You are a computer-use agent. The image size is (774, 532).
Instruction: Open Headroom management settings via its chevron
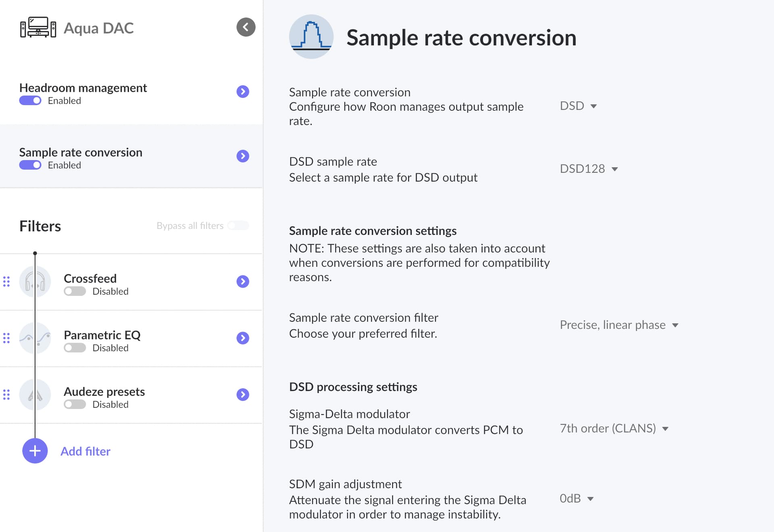tap(242, 91)
